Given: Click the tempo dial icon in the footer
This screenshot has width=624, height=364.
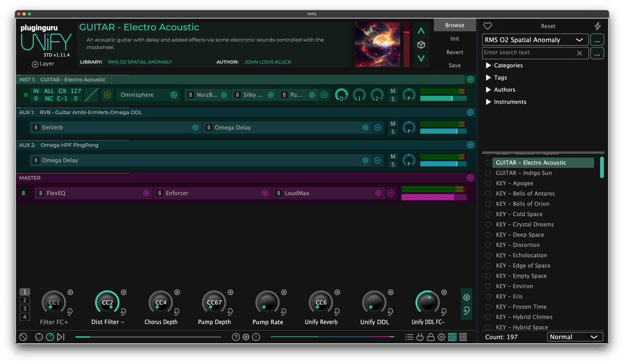Looking at the screenshot, I should point(50,337).
